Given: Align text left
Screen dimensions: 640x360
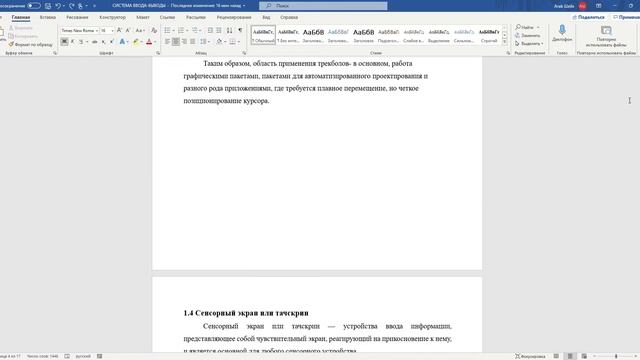Looking at the screenshot, I should 167,42.
